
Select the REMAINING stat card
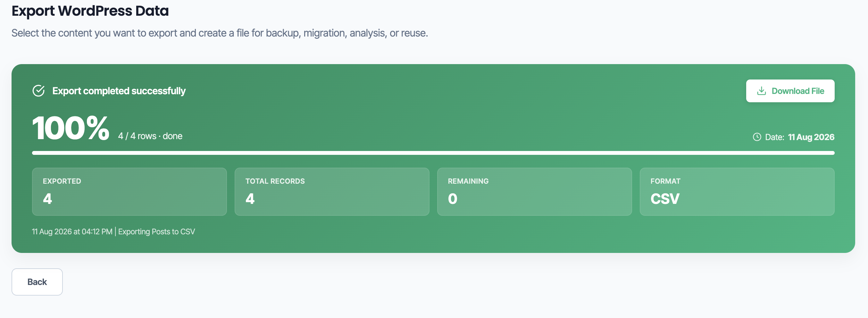click(x=534, y=192)
